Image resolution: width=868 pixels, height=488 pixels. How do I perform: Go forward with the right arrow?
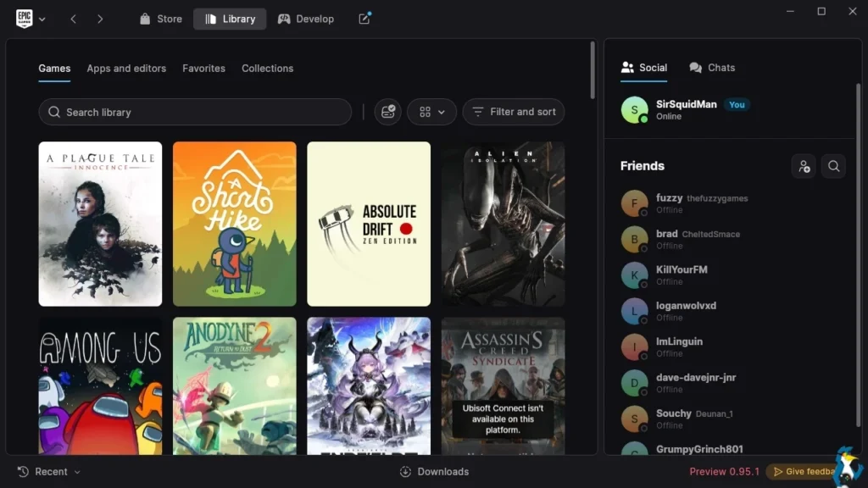(x=100, y=19)
